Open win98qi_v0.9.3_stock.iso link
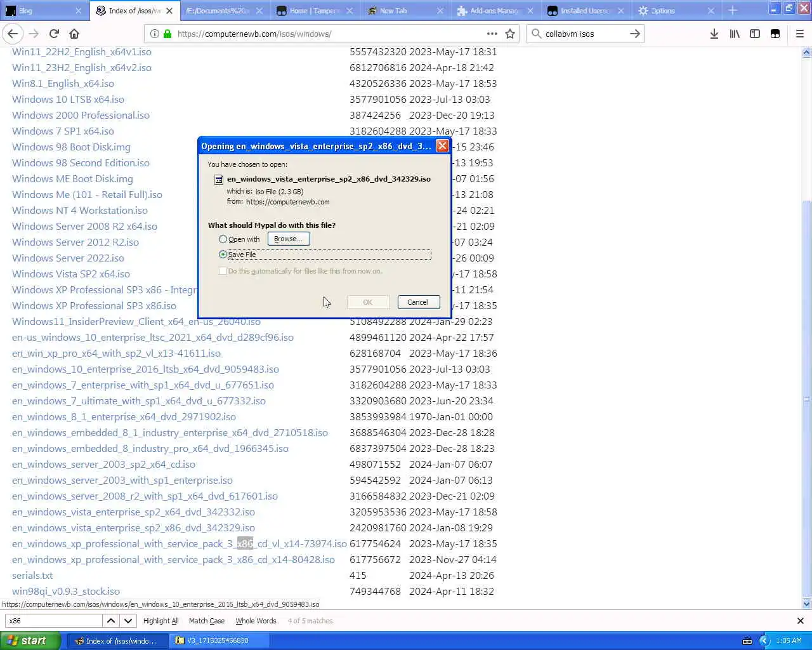The height and width of the screenshot is (650, 812). (x=66, y=592)
